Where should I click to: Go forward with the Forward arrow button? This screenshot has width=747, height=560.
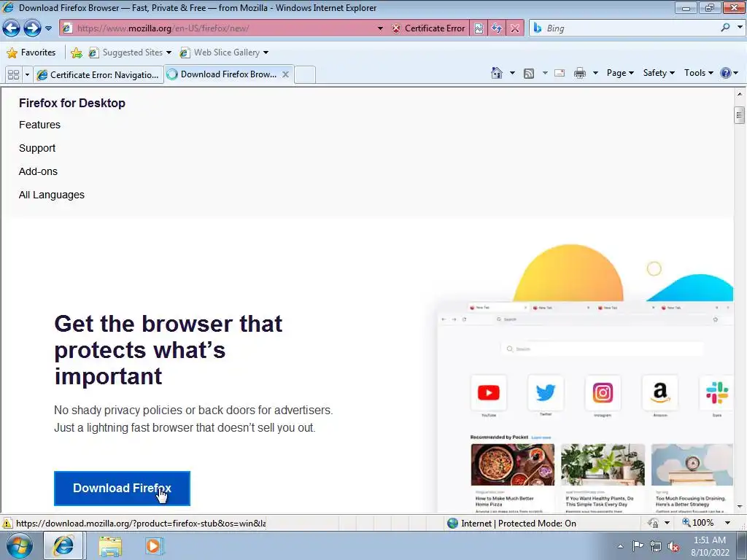32,28
